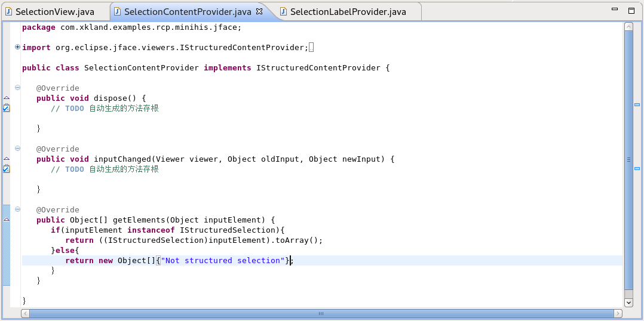The height and width of the screenshot is (321, 644).
Task: Click the vertical scrollbar down arrow
Action: tap(628, 302)
